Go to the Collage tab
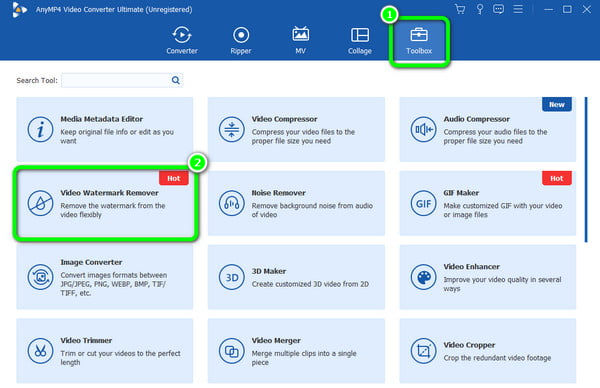The height and width of the screenshot is (388, 600). 360,40
